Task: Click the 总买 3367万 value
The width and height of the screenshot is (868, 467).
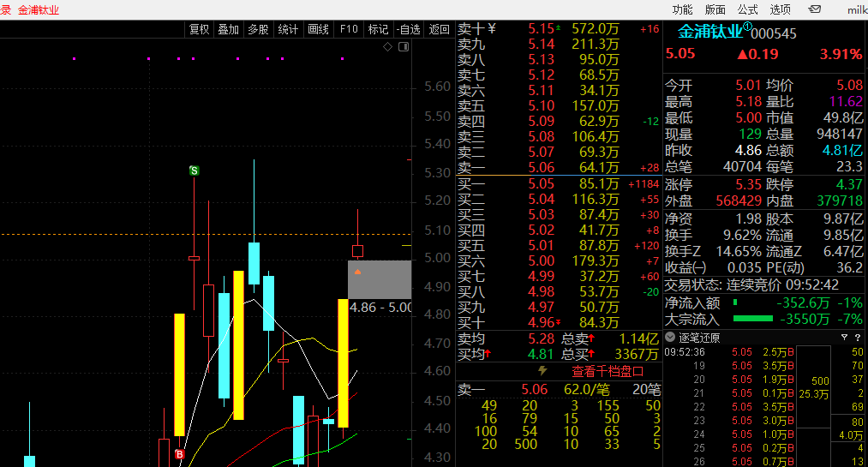Action: pos(637,354)
